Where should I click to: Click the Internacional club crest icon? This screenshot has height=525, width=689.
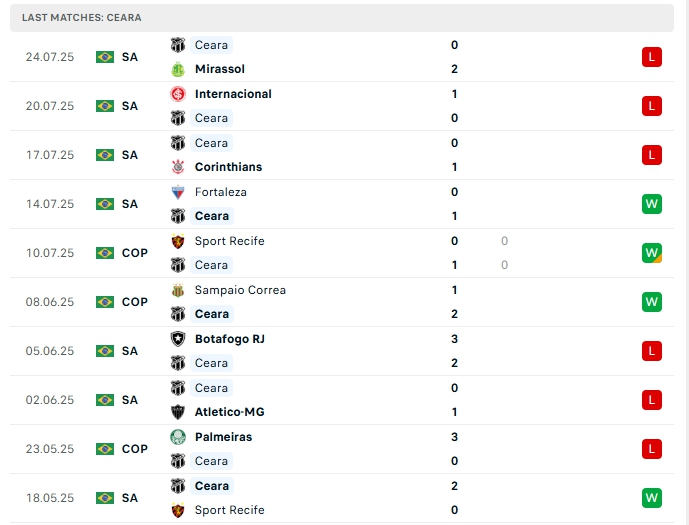coord(178,94)
